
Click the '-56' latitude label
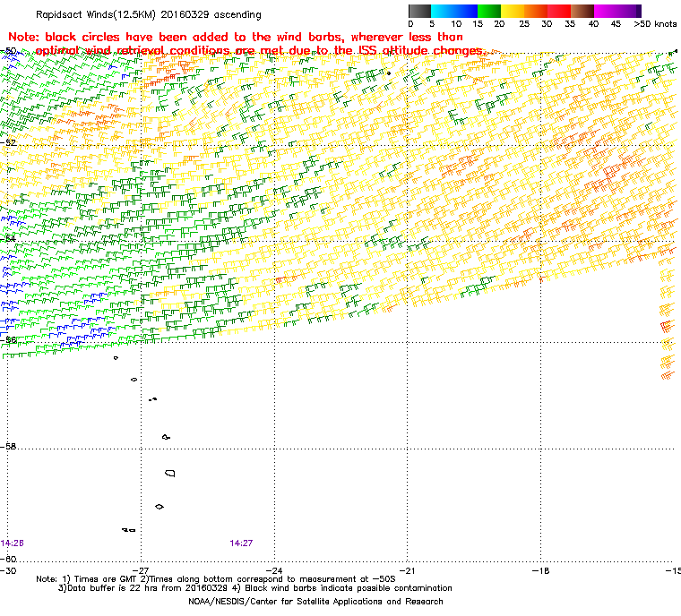click(8, 339)
